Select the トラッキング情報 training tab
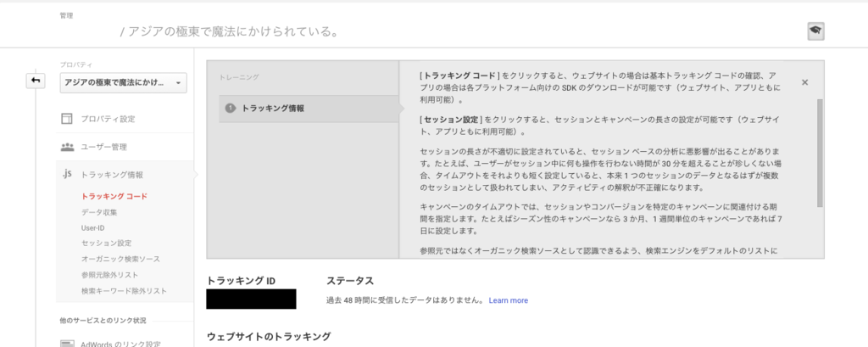Image resolution: width=868 pixels, height=347 pixels. (309, 109)
